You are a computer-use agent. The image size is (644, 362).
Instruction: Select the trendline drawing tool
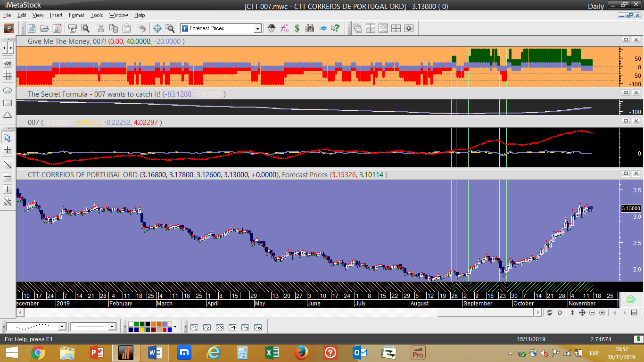point(8,165)
